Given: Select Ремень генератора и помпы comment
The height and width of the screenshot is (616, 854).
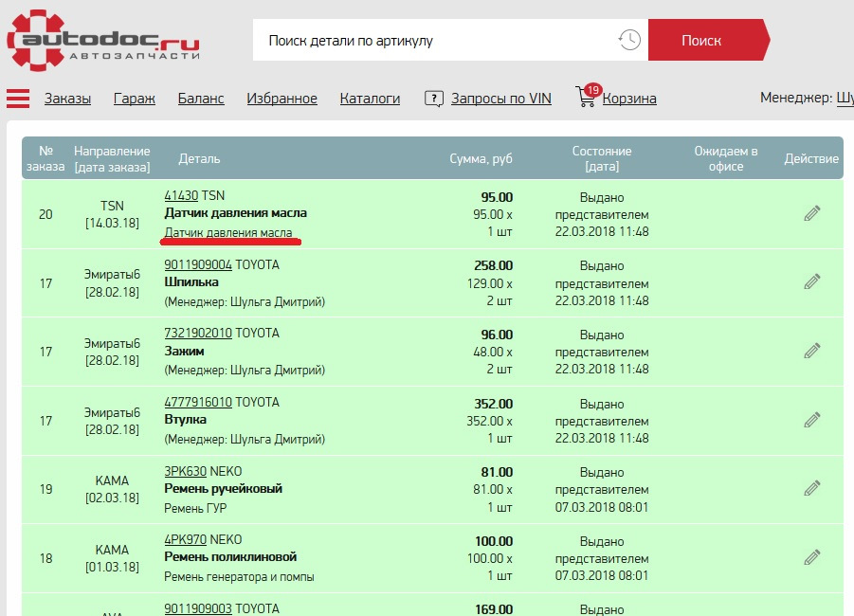Looking at the screenshot, I should point(239,577).
